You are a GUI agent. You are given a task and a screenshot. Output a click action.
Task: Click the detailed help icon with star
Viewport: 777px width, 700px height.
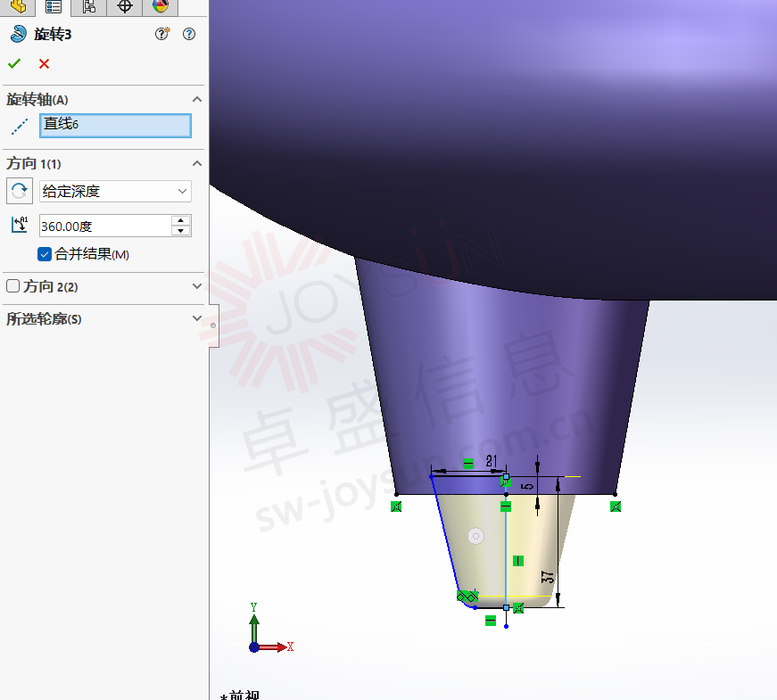[161, 34]
